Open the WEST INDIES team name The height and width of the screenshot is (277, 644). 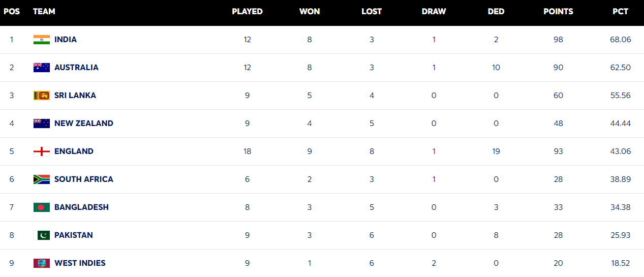[80, 263]
